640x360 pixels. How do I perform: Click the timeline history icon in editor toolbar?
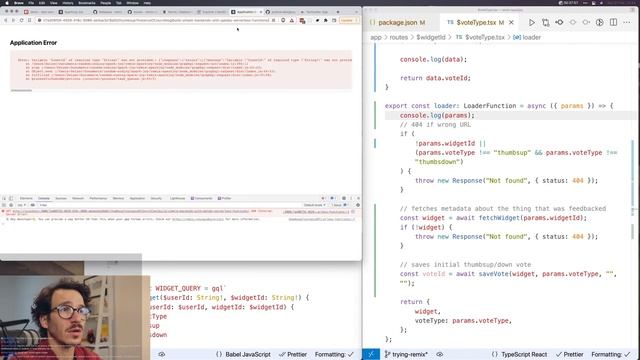pyautogui.click(x=600, y=23)
